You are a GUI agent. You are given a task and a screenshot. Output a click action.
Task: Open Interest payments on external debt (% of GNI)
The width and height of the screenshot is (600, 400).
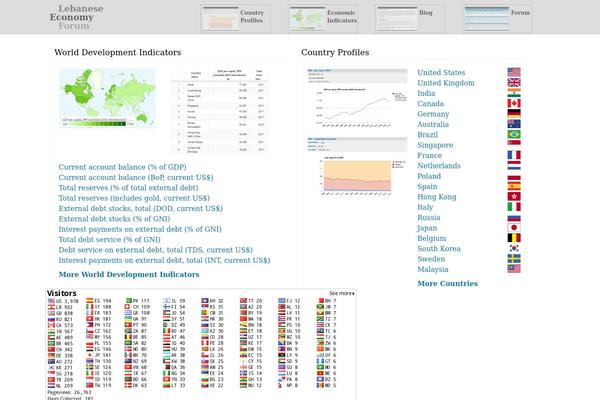pyautogui.click(x=140, y=229)
